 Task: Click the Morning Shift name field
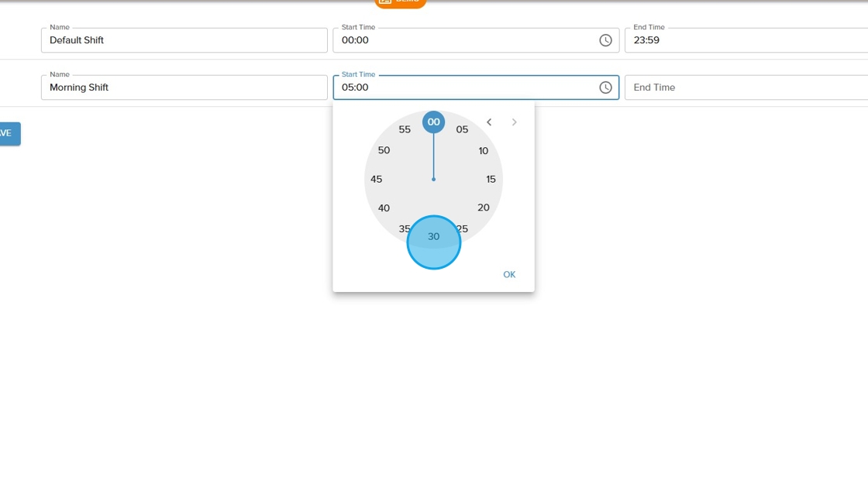[184, 88]
